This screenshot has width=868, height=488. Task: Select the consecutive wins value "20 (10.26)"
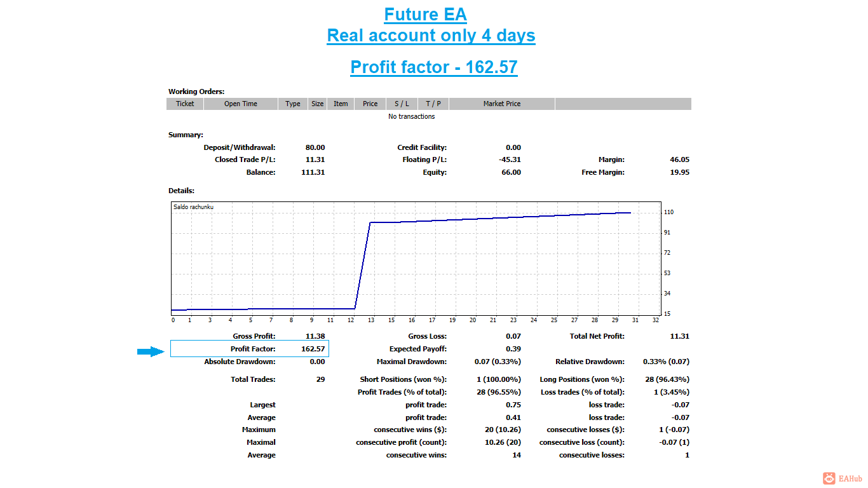coord(503,430)
